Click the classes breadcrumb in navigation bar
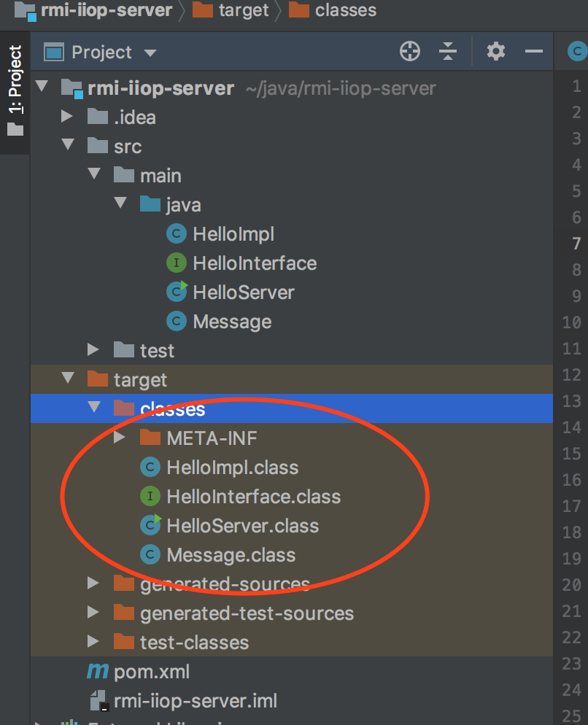Screen dimensions: 588x725 click(x=346, y=10)
